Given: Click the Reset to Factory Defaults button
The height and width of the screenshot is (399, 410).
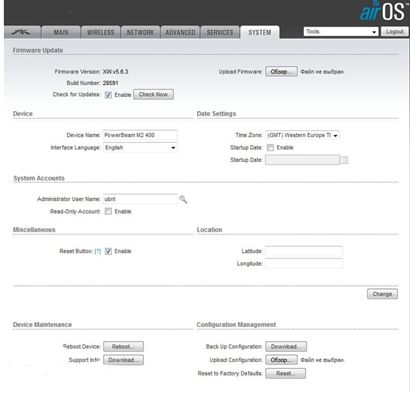Looking at the screenshot, I should (x=285, y=373).
